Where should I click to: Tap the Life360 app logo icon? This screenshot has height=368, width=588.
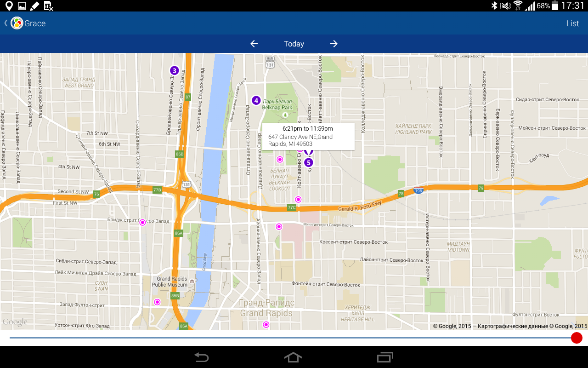tap(17, 23)
